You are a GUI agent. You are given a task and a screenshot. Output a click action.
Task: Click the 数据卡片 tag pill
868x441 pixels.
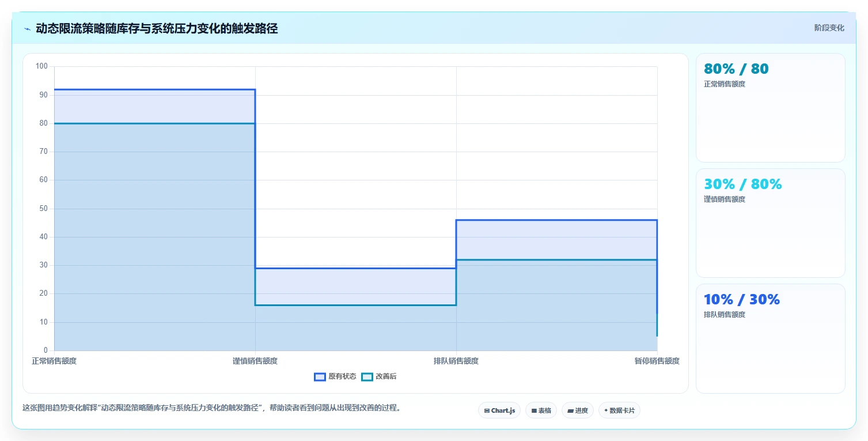tap(619, 410)
